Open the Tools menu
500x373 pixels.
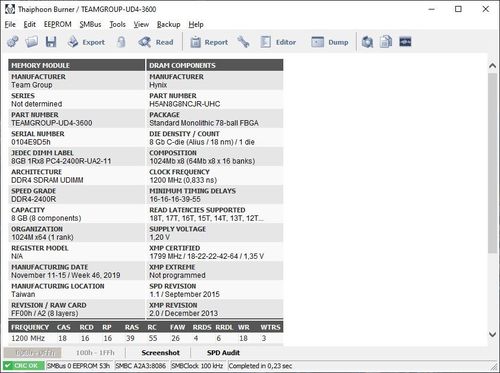click(117, 24)
